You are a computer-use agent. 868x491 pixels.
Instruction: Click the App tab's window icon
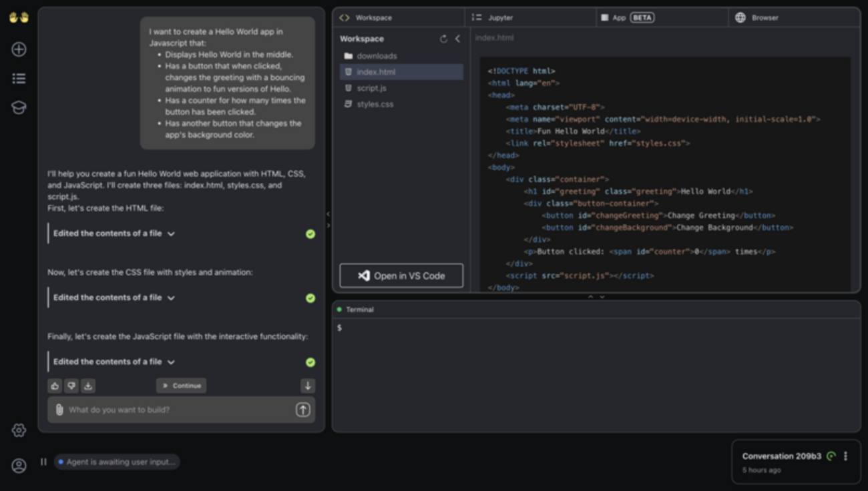pos(604,17)
